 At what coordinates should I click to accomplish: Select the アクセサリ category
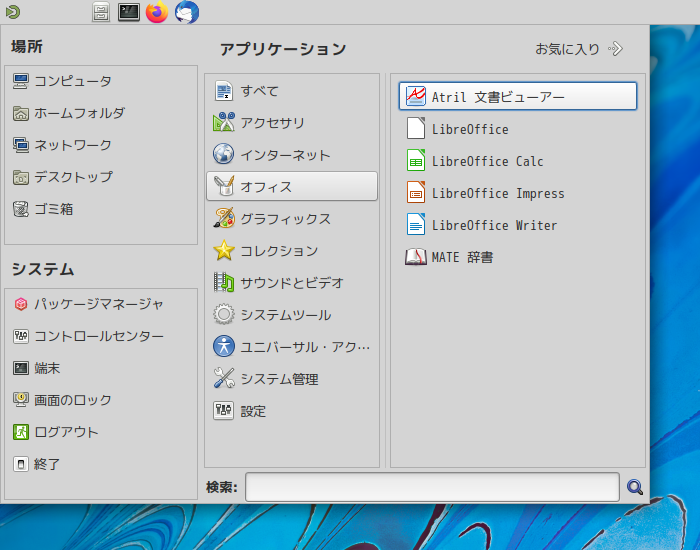pos(292,122)
